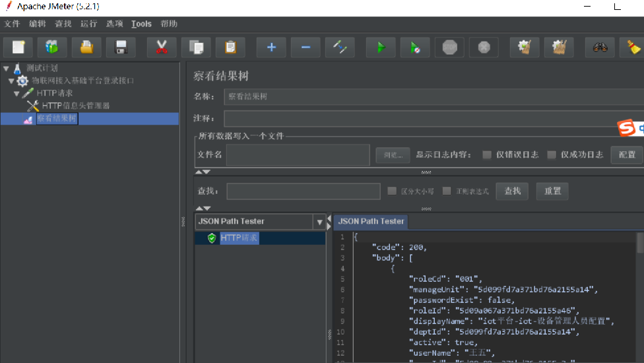This screenshot has height=363, width=644.
Task: Open the 文件 menu
Action: tap(12, 24)
